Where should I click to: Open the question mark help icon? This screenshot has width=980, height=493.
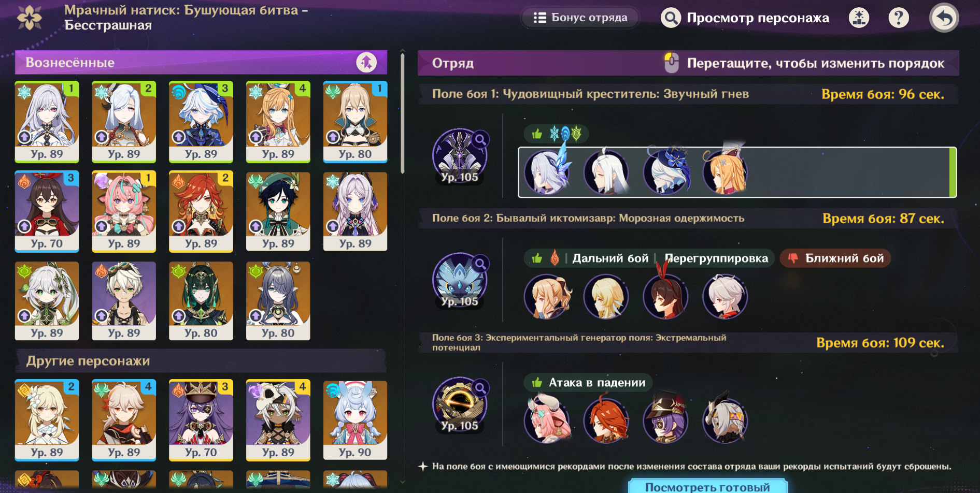[899, 18]
